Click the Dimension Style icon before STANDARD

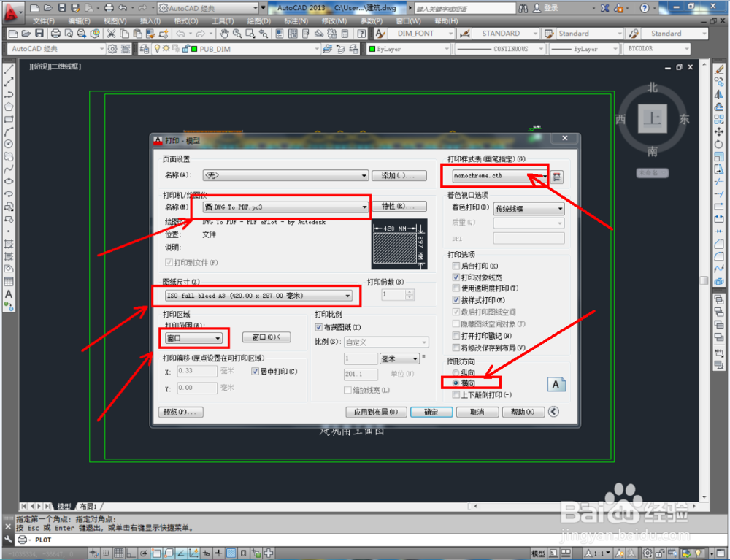[464, 34]
